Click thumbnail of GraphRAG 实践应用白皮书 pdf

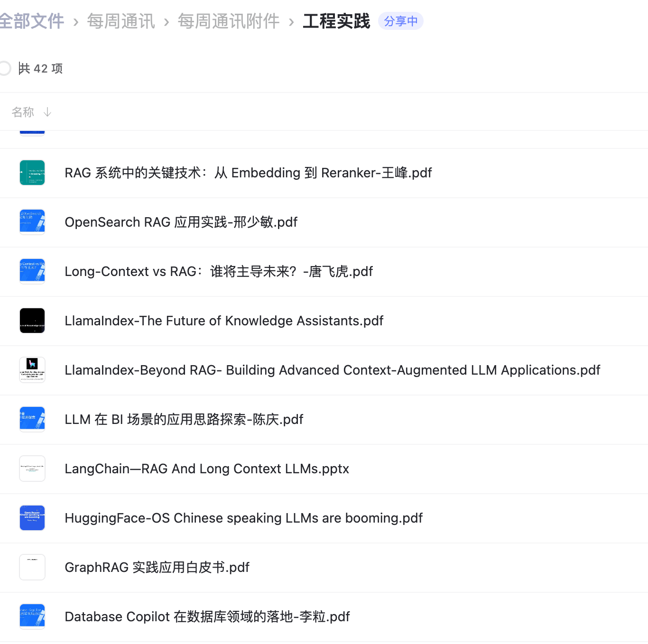coord(32,567)
